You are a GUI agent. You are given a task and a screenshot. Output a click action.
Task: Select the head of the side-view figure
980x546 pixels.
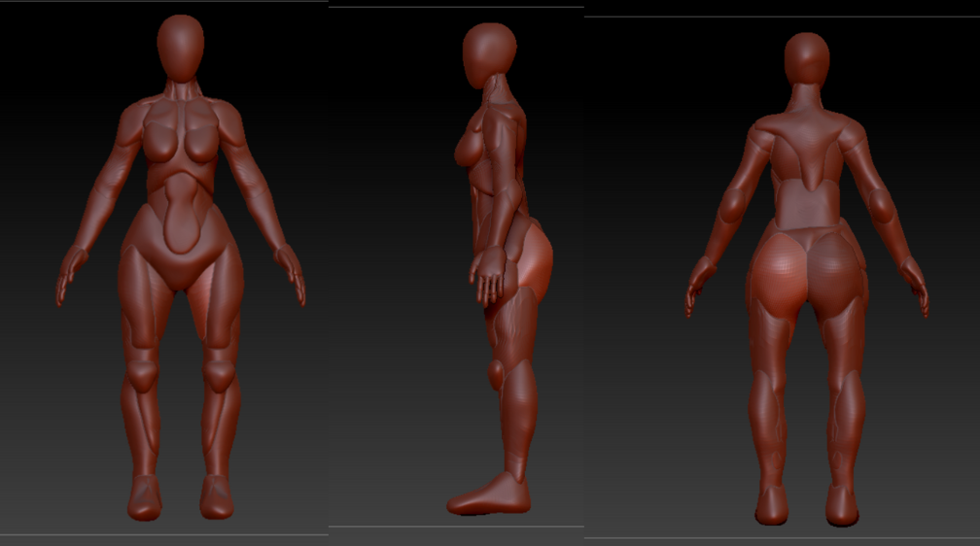[488, 54]
